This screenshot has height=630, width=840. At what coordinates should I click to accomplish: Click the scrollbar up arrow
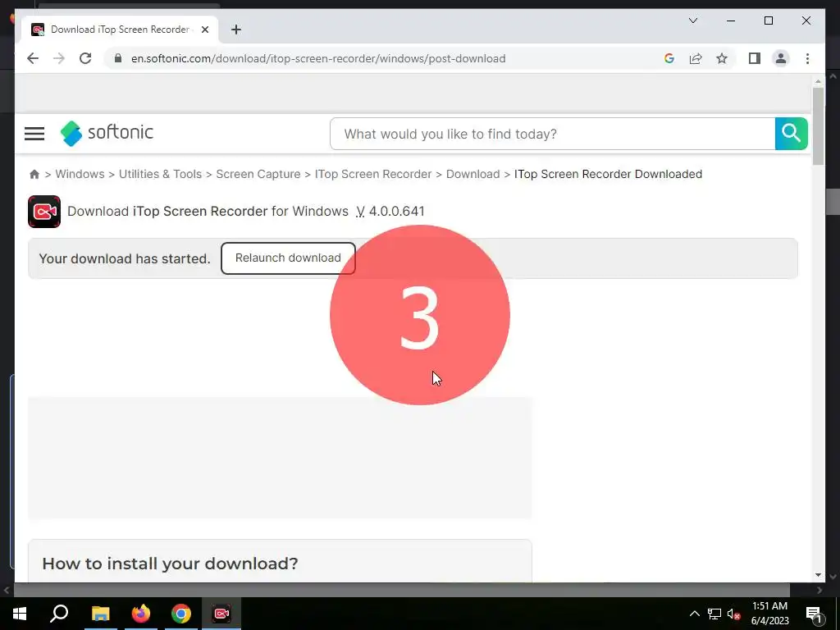[818, 81]
